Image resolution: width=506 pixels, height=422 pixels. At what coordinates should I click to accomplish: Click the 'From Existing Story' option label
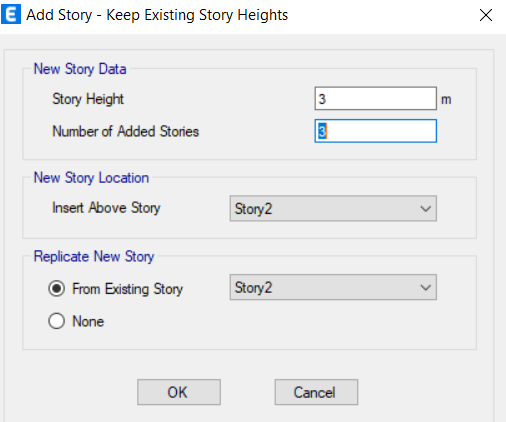click(x=128, y=289)
